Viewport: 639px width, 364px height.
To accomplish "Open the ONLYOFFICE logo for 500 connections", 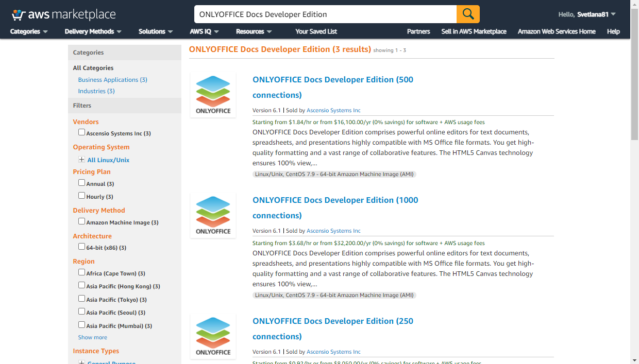I will click(213, 95).
